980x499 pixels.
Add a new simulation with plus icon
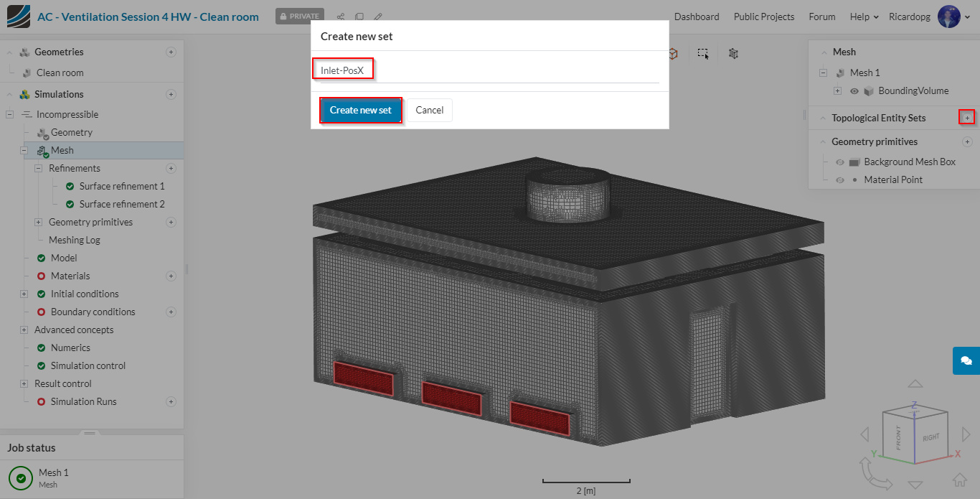tap(171, 94)
